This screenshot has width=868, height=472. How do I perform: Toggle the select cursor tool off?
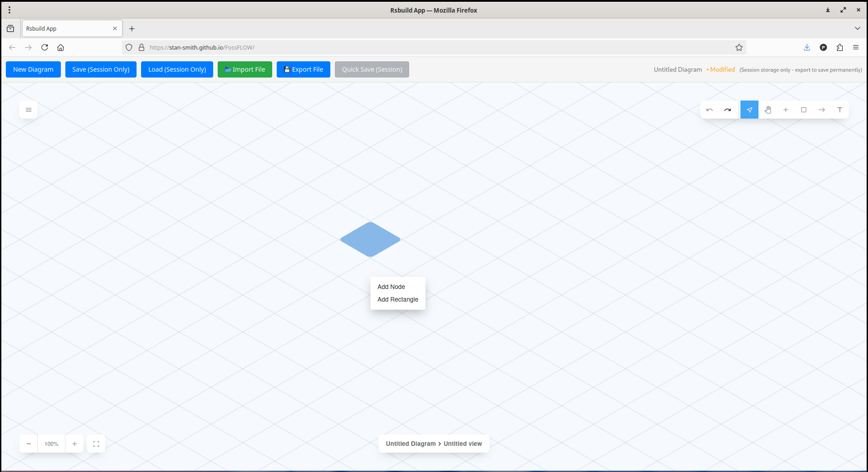[x=749, y=110]
